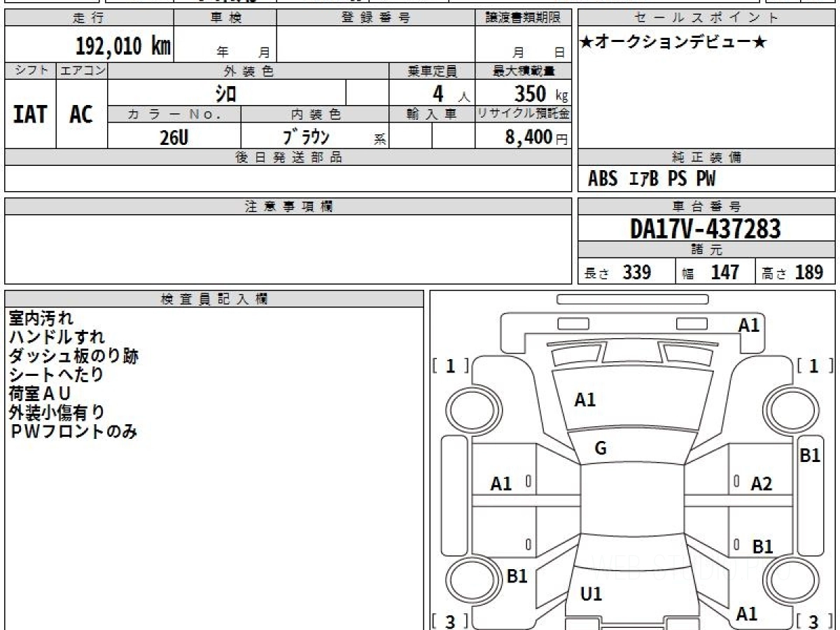This screenshot has height=630, width=840.
Task: Click the A1 mark on the hood
Action: (x=585, y=400)
